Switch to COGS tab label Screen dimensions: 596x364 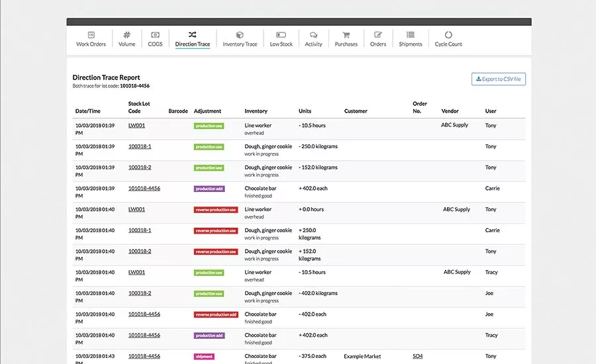tap(155, 44)
